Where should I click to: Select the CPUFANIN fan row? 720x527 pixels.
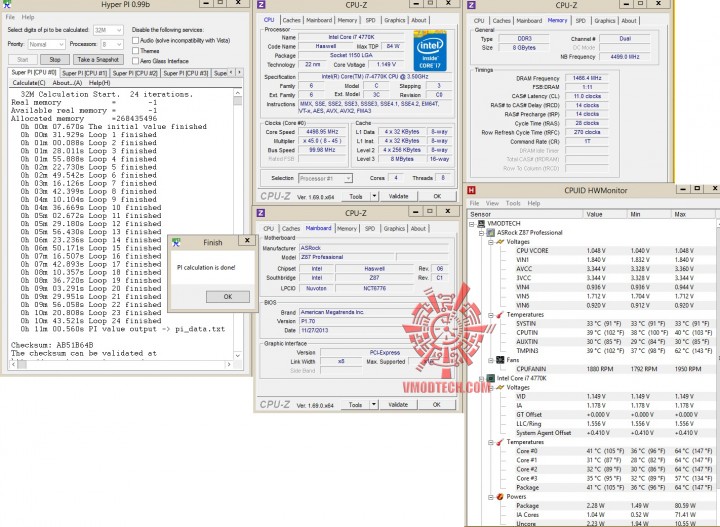[x=591, y=369]
